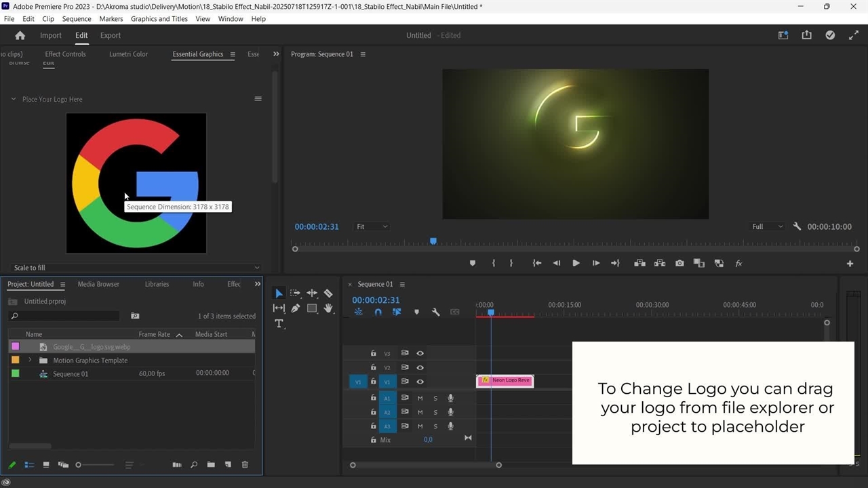The image size is (868, 488).
Task: Open the Scale to fill dropdown
Action: click(136, 268)
